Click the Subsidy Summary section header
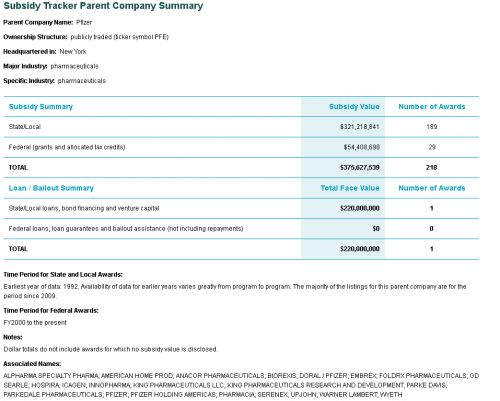This screenshot has width=500, height=401. tap(41, 107)
